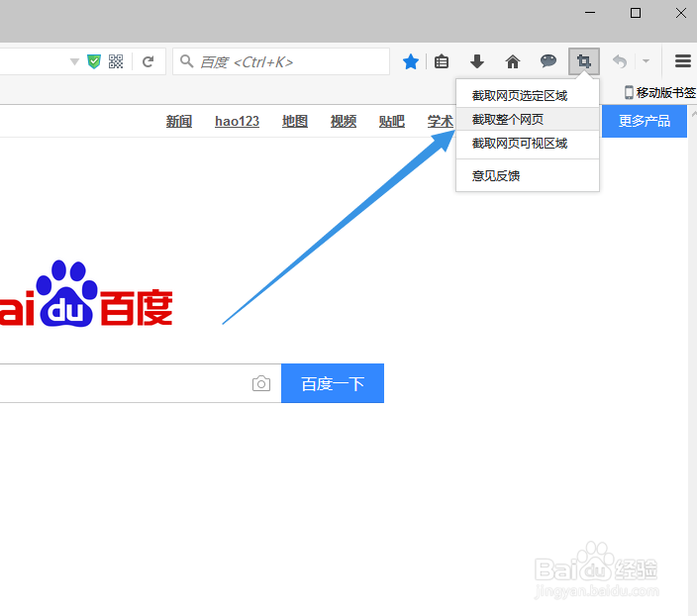This screenshot has width=697, height=616.
Task: Minimize the browser window
Action: 590,13
